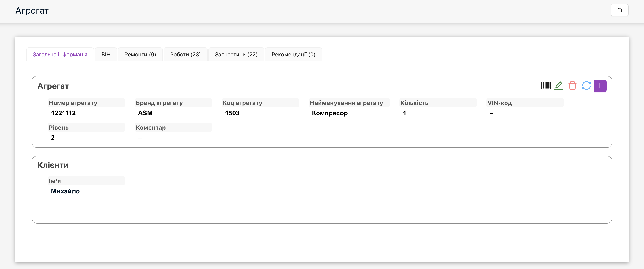Screen dimensions: 644x269
Task: Click the barcode icon in Агрегат panel
Action: pyautogui.click(x=546, y=86)
